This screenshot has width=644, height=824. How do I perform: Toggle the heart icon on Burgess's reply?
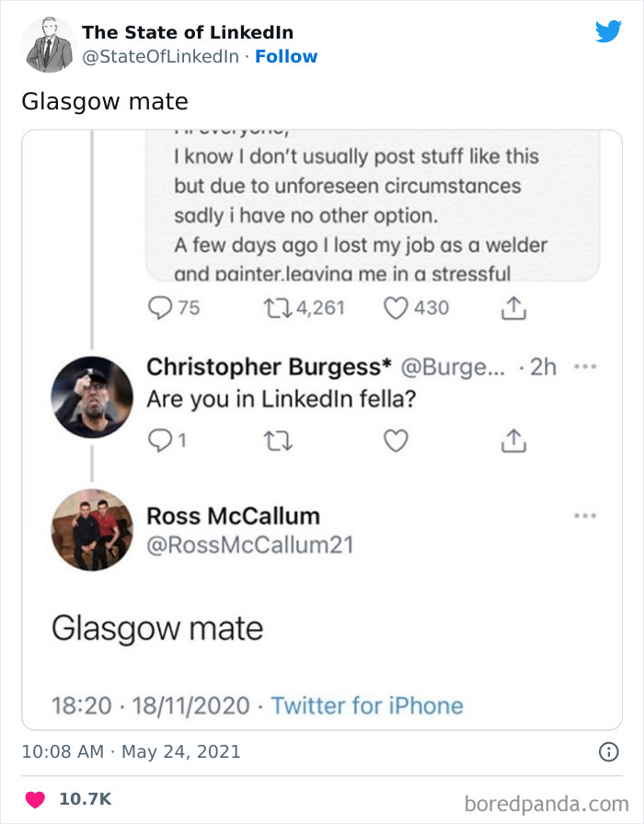(395, 441)
